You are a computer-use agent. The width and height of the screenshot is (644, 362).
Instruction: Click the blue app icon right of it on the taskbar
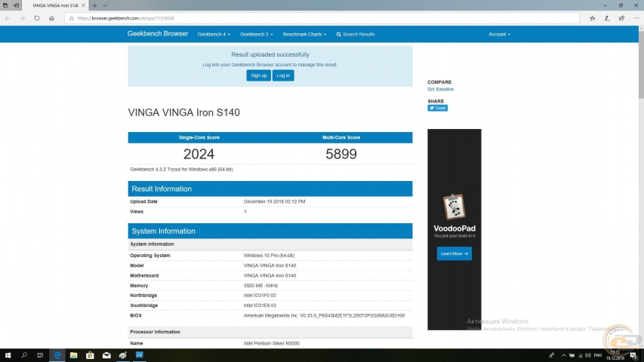pos(139,355)
